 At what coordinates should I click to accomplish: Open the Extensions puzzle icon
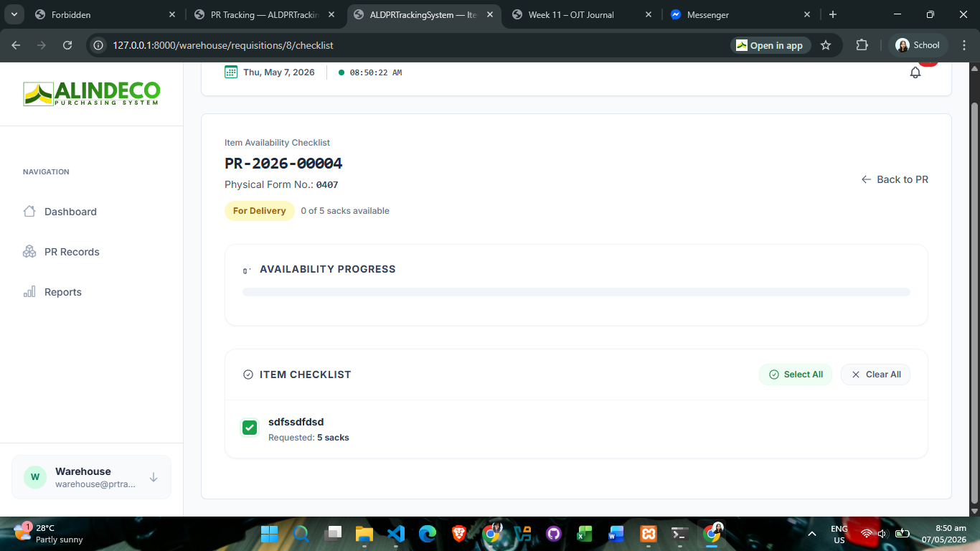coord(862,45)
